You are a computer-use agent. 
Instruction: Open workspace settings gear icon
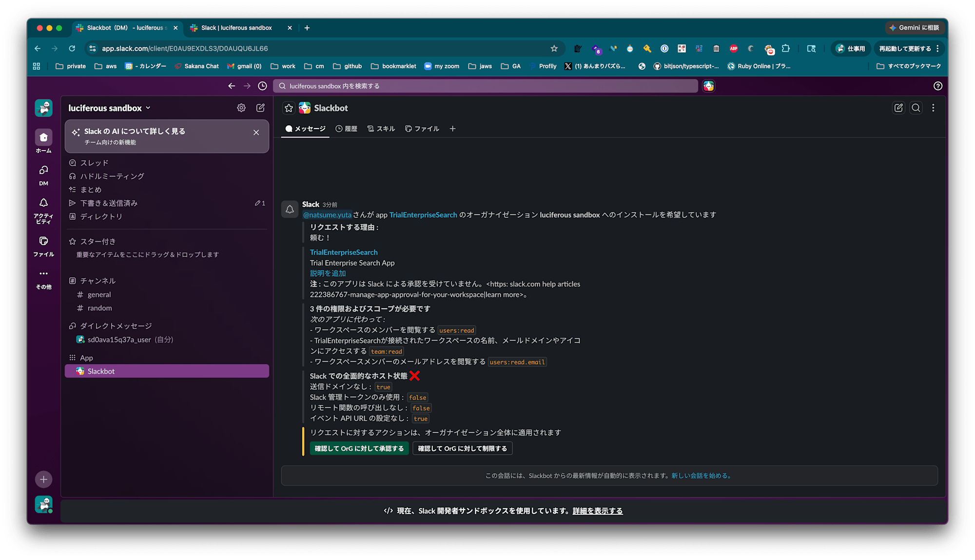[241, 108]
